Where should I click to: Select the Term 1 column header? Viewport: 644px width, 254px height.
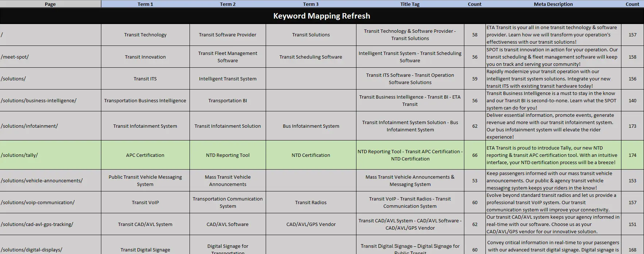pos(145,4)
